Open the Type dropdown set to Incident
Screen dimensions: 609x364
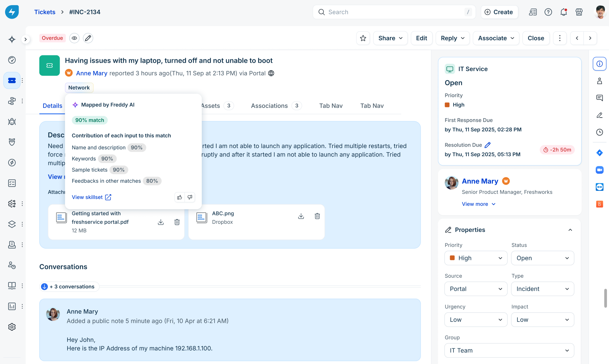542,289
